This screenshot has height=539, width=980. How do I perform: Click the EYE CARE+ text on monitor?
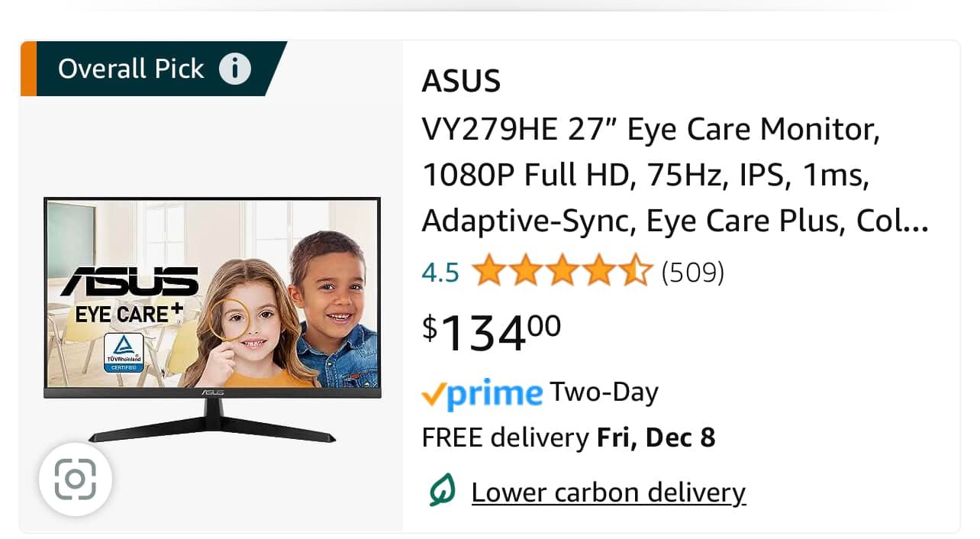(x=127, y=312)
